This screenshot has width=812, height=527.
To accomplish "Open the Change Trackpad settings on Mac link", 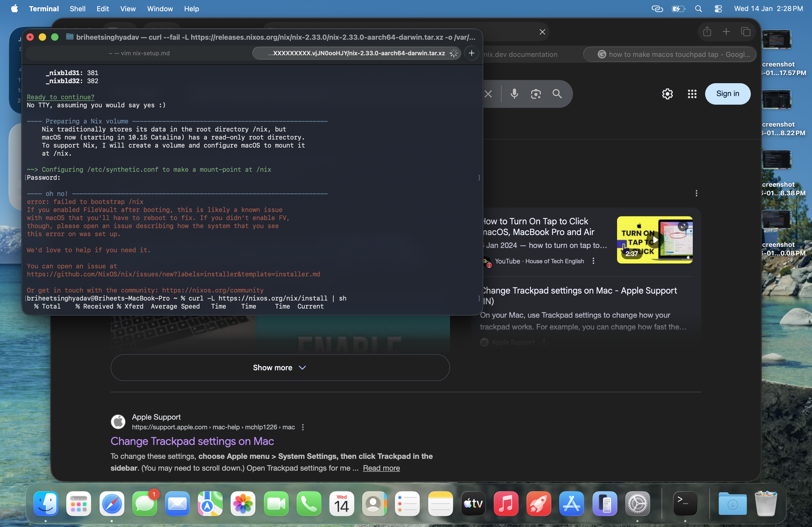I will [x=192, y=441].
